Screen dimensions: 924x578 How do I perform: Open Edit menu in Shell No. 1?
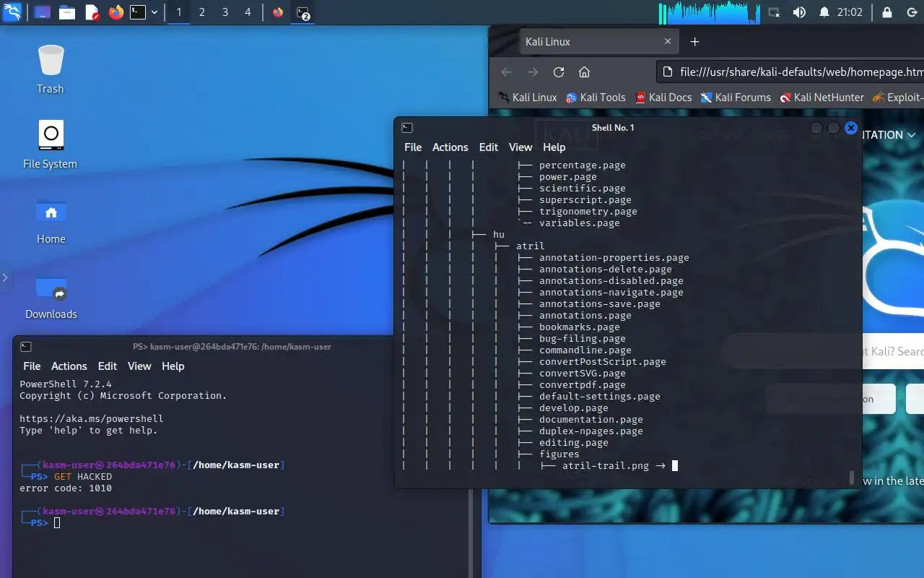[489, 147]
